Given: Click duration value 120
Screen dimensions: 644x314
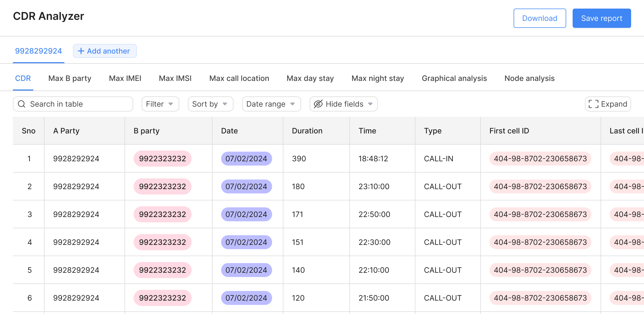Looking at the screenshot, I should coord(298,298).
